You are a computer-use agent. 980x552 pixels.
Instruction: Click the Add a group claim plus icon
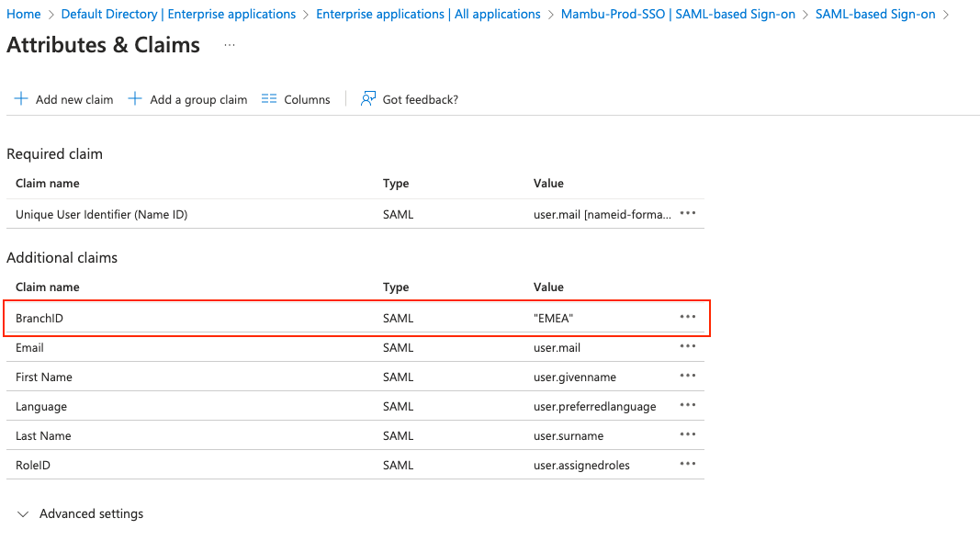pyautogui.click(x=136, y=99)
